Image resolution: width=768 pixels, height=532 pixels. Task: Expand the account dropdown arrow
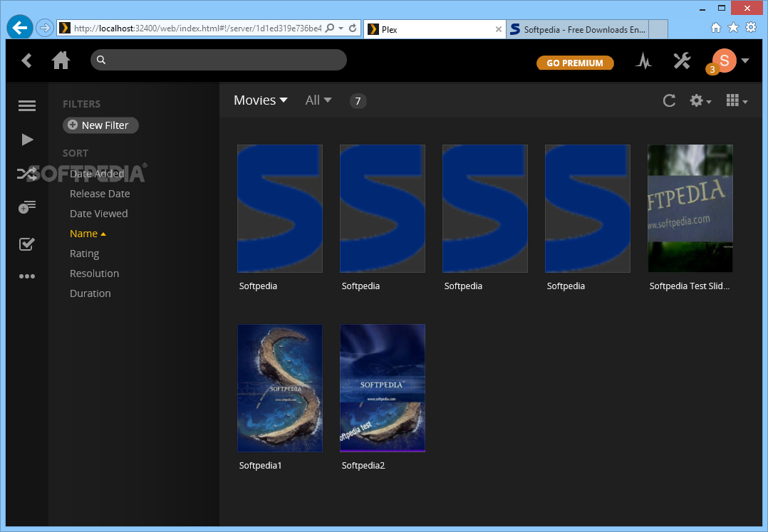point(745,61)
